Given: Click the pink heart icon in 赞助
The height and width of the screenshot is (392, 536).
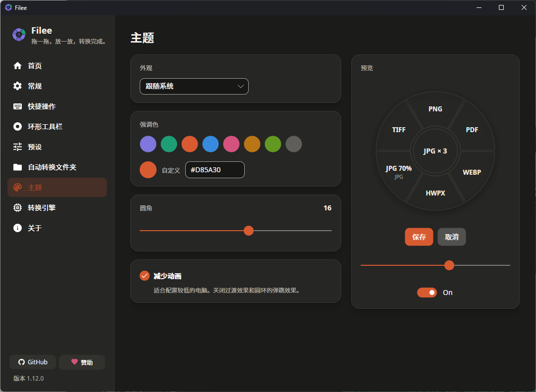Looking at the screenshot, I should (x=74, y=362).
